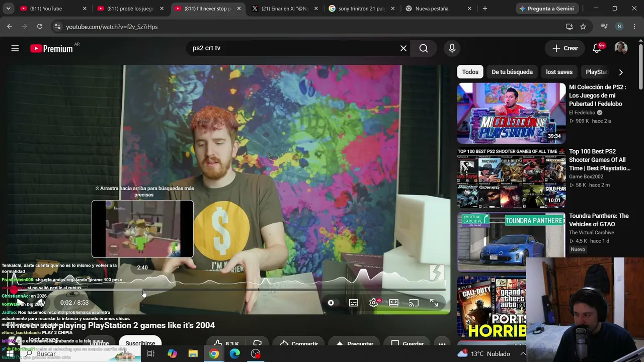
Task: Open Chrome profile N button
Action: [619, 27]
